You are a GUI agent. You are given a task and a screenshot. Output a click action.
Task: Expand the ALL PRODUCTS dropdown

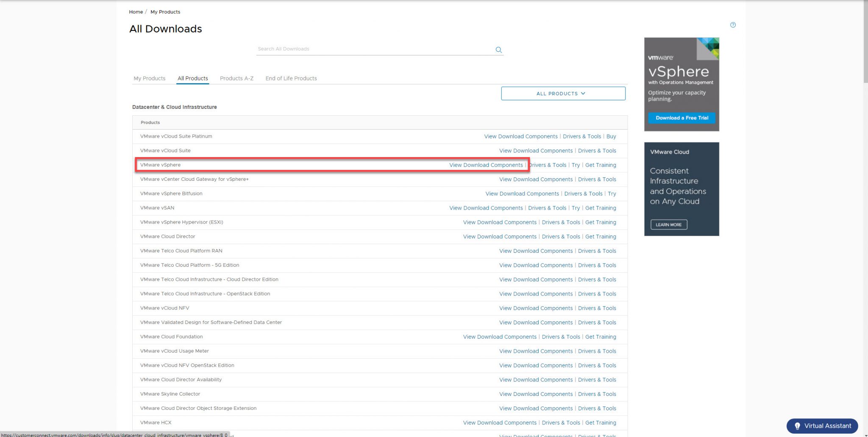[x=563, y=93]
